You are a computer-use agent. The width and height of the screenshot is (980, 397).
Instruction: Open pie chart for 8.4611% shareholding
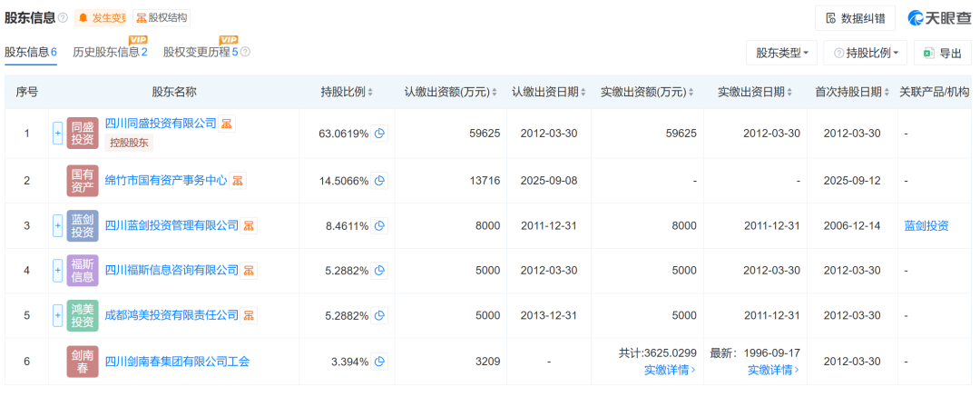(x=379, y=225)
